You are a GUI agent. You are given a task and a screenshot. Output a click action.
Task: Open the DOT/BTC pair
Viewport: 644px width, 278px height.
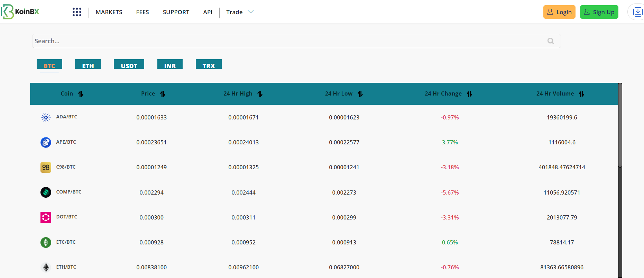click(67, 217)
